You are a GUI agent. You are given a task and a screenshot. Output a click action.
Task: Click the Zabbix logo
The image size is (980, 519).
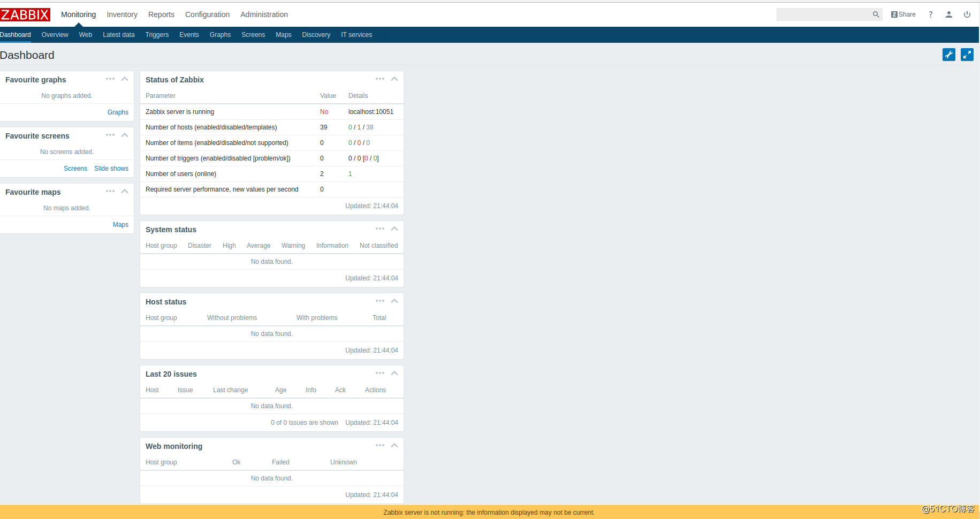(x=25, y=14)
